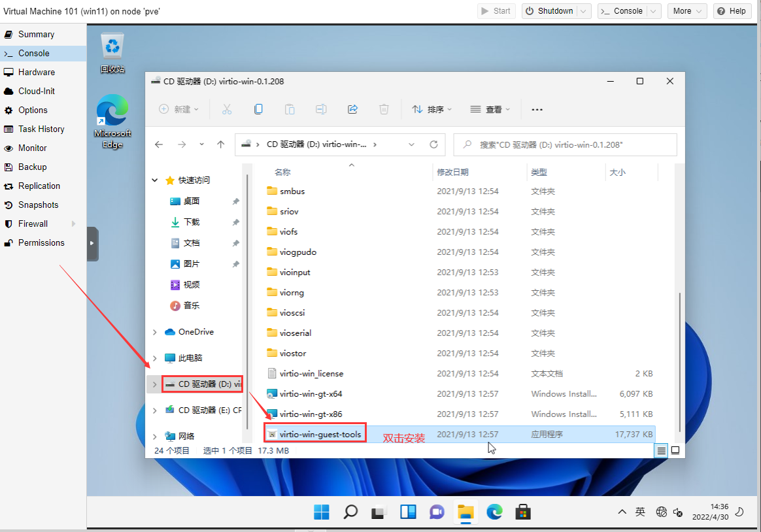Click the Share icon in Explorer toolbar
Screen dimensions: 761x532
(353, 110)
